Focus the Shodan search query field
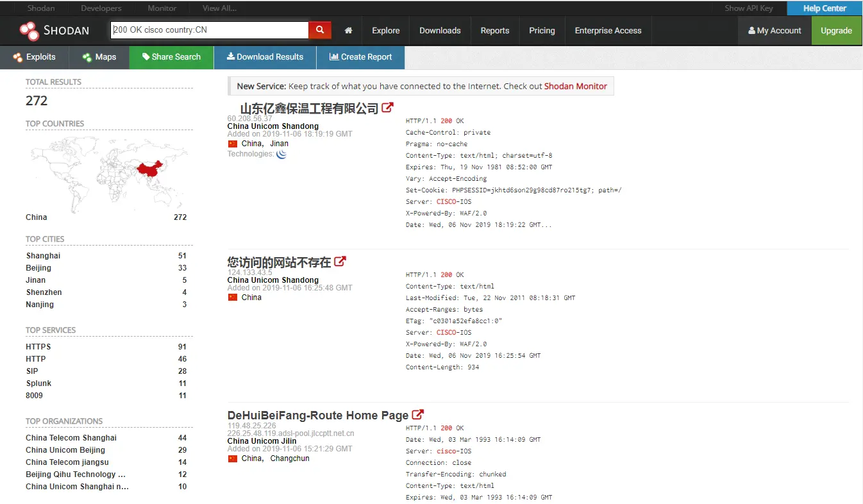The image size is (863, 504). click(210, 30)
